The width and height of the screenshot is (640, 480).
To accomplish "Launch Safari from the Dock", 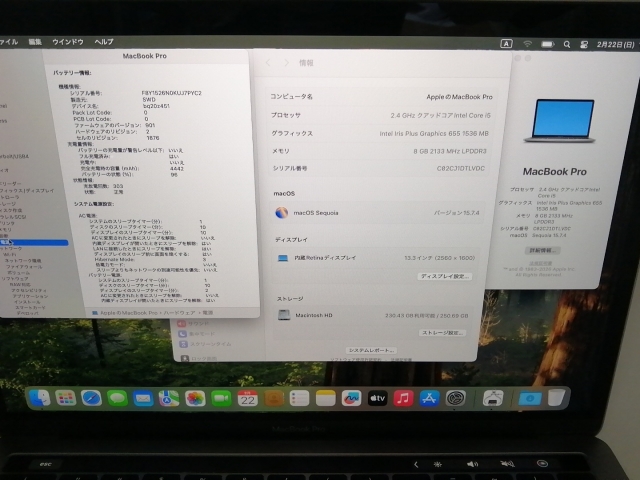I will tap(91, 398).
